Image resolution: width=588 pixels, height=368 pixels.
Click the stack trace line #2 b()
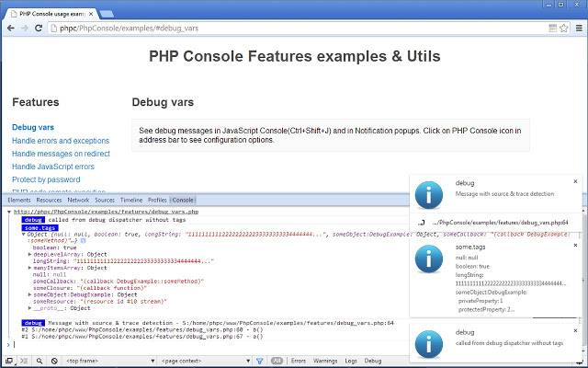pyautogui.click(x=142, y=329)
